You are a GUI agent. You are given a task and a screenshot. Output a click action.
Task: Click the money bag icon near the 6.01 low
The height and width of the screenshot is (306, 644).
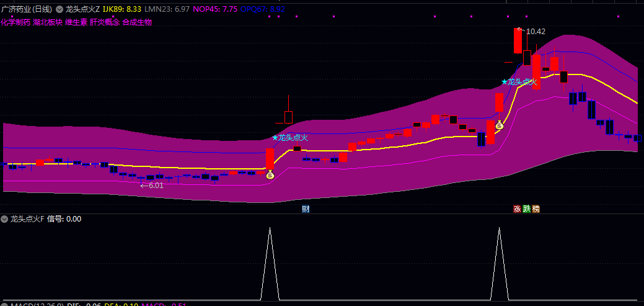pos(270,175)
